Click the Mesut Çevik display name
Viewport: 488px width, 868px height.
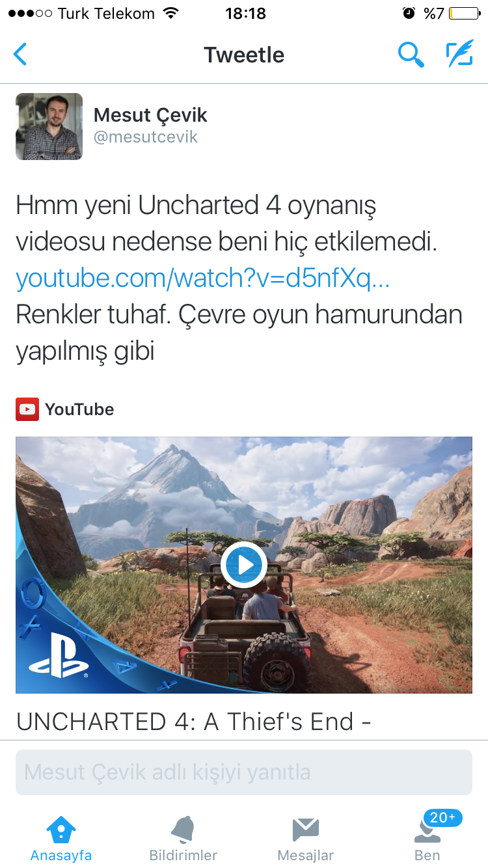pyautogui.click(x=150, y=115)
